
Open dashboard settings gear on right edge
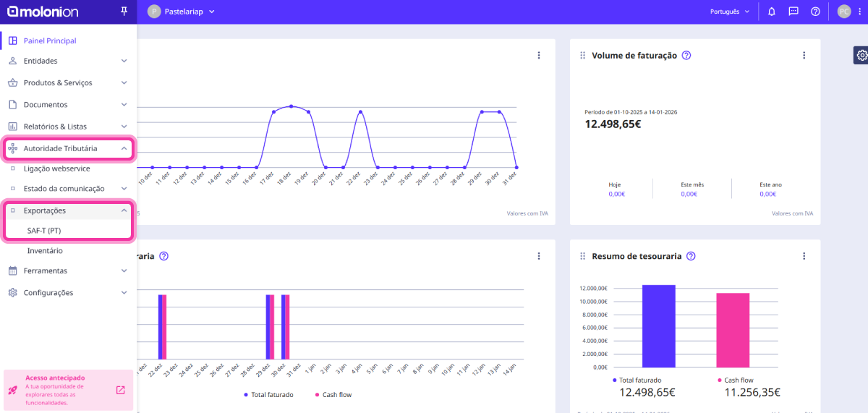point(861,55)
